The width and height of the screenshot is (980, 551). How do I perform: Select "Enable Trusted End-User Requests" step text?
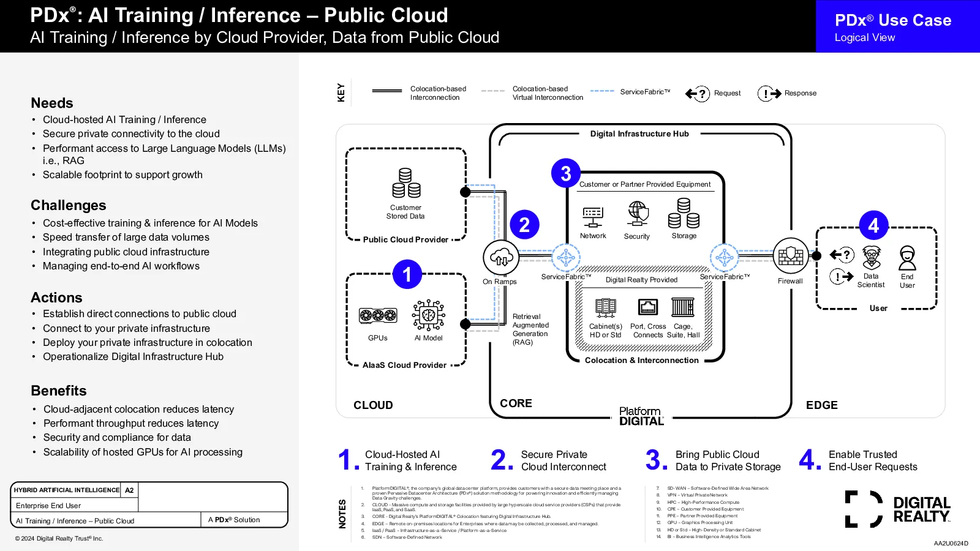click(873, 460)
